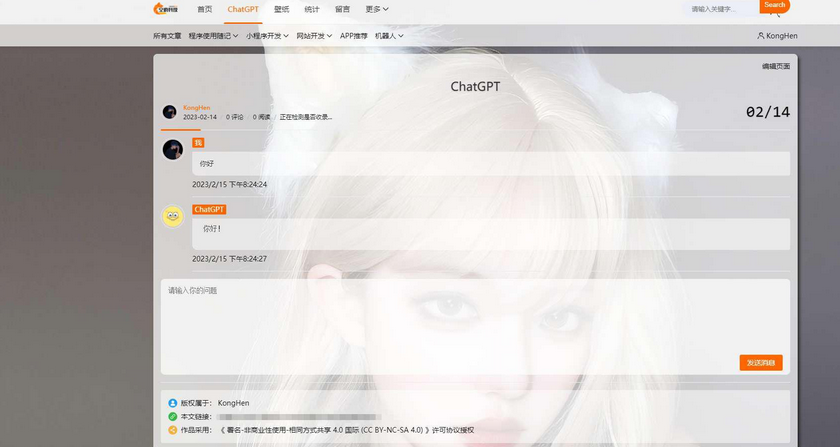Expand the 程序使用随记 category dropdown
Screen dimensions: 840x447
point(213,36)
